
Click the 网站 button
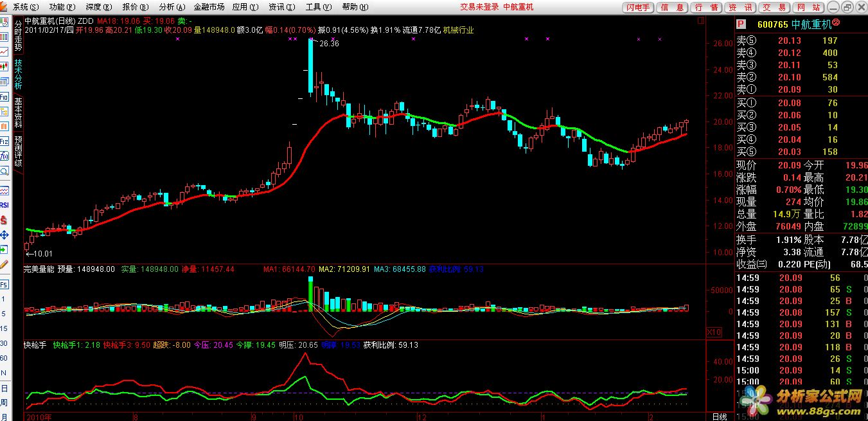coord(808,7)
